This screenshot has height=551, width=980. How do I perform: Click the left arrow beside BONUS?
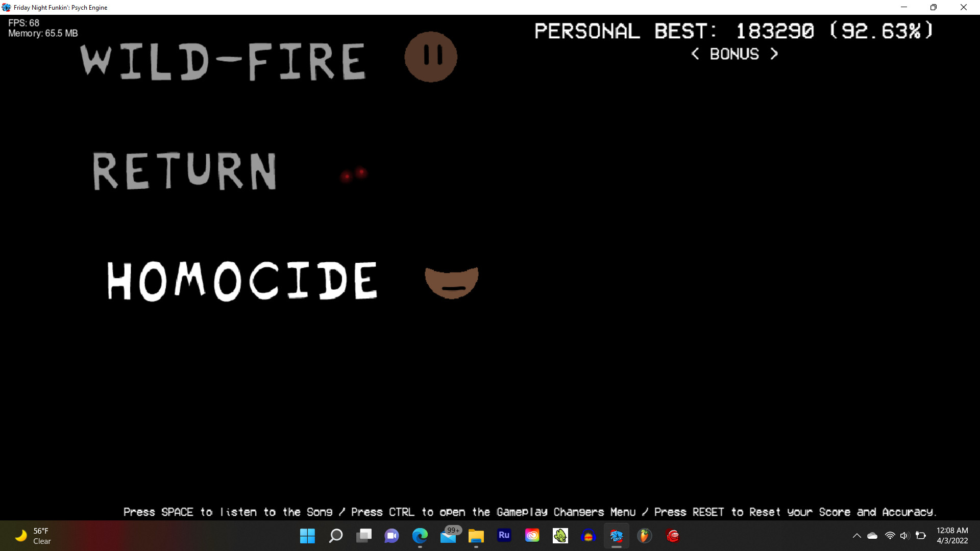click(x=696, y=54)
